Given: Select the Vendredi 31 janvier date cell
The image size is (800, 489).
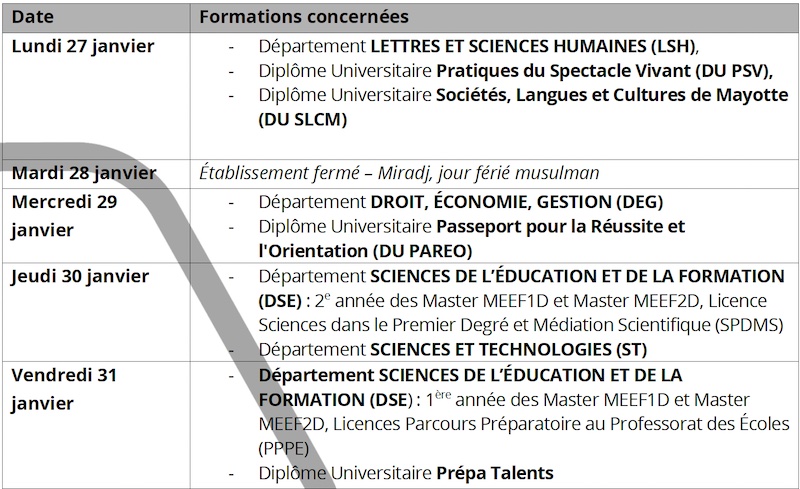Looking at the screenshot, I should [x=96, y=425].
